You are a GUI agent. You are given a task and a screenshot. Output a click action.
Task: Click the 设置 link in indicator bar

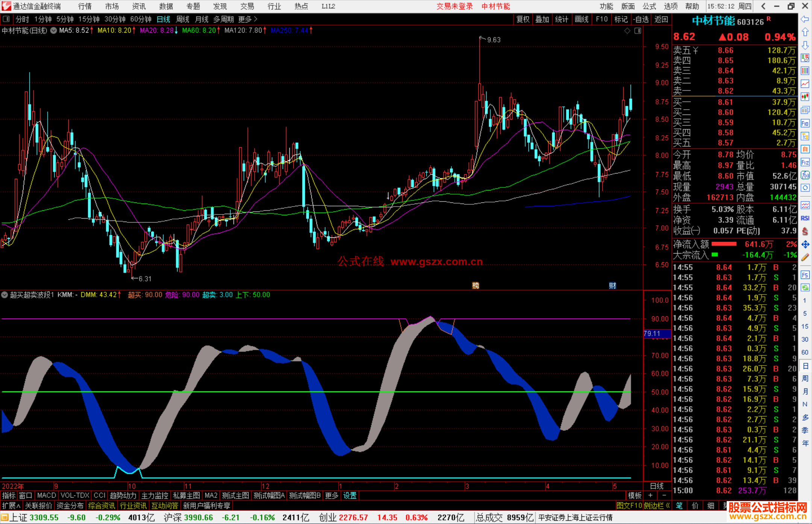tap(350, 495)
